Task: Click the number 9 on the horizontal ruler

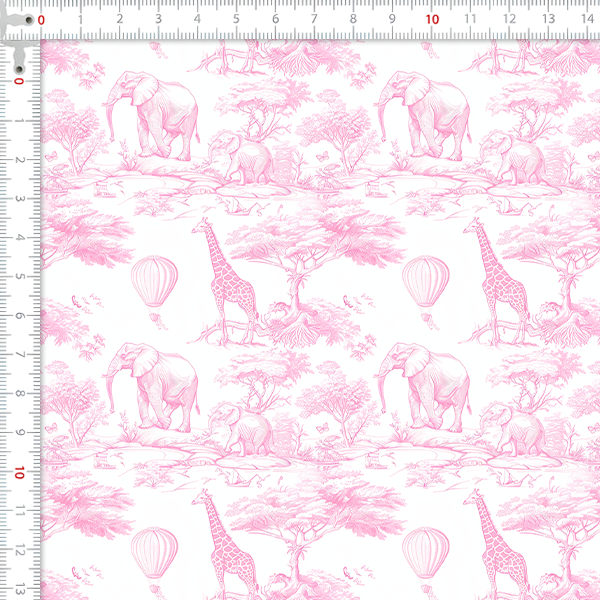Action: click(x=392, y=19)
